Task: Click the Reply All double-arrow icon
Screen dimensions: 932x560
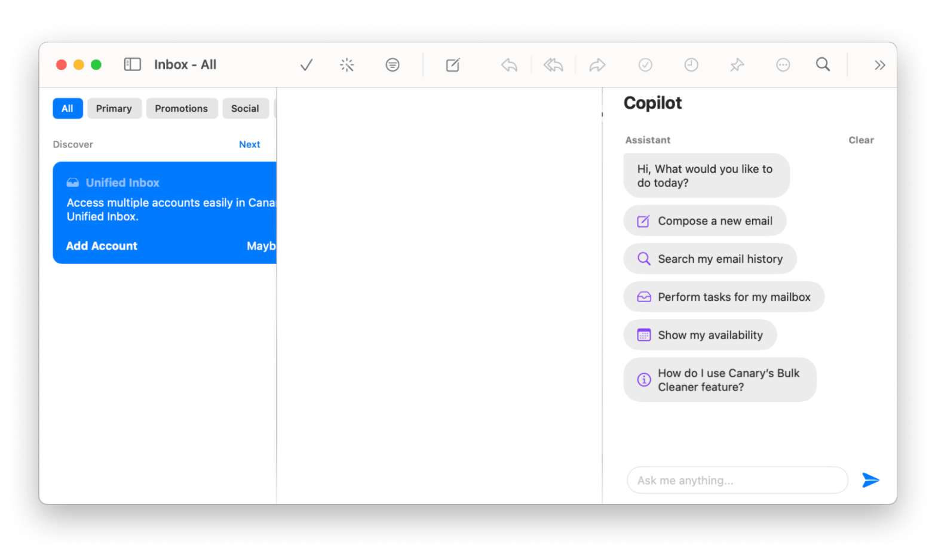Action: [x=553, y=65]
